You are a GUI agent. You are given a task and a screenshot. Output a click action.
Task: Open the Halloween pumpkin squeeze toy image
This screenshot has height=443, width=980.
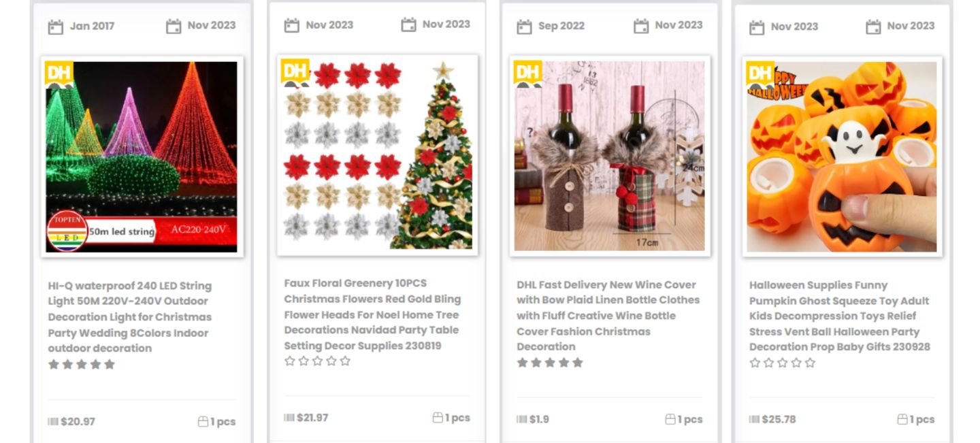click(x=842, y=157)
